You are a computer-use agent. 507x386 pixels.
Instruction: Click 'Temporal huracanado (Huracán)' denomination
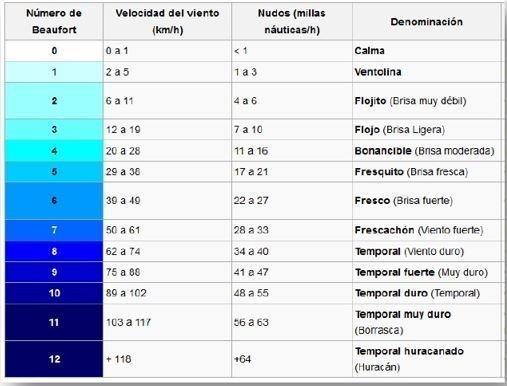409,359
